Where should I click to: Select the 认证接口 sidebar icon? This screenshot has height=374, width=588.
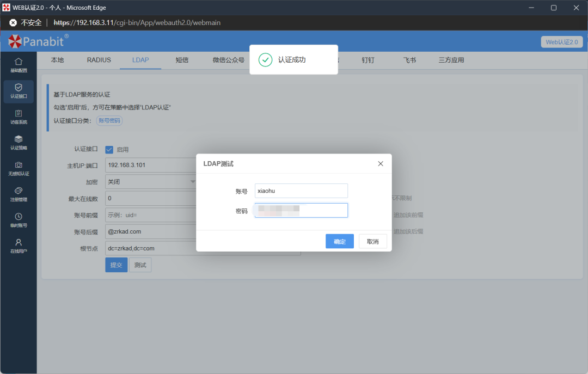(x=18, y=91)
